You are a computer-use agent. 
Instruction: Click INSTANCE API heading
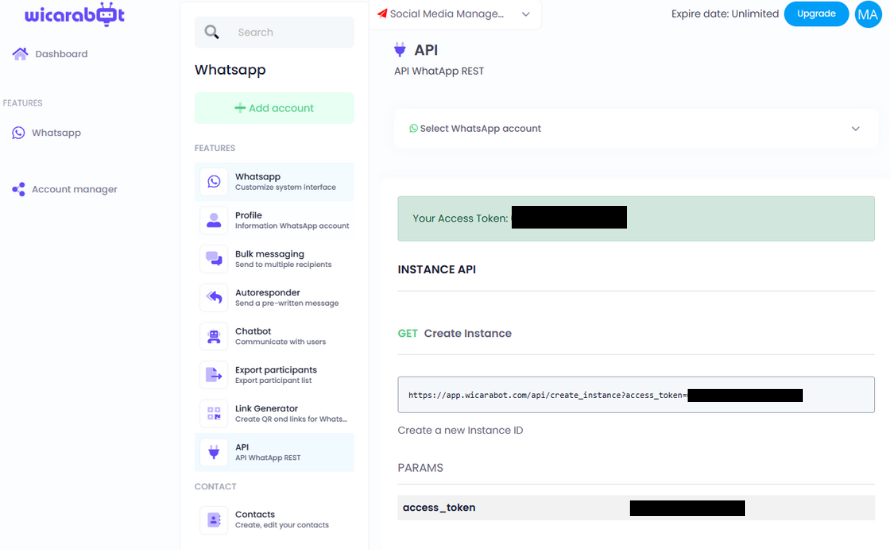(436, 270)
